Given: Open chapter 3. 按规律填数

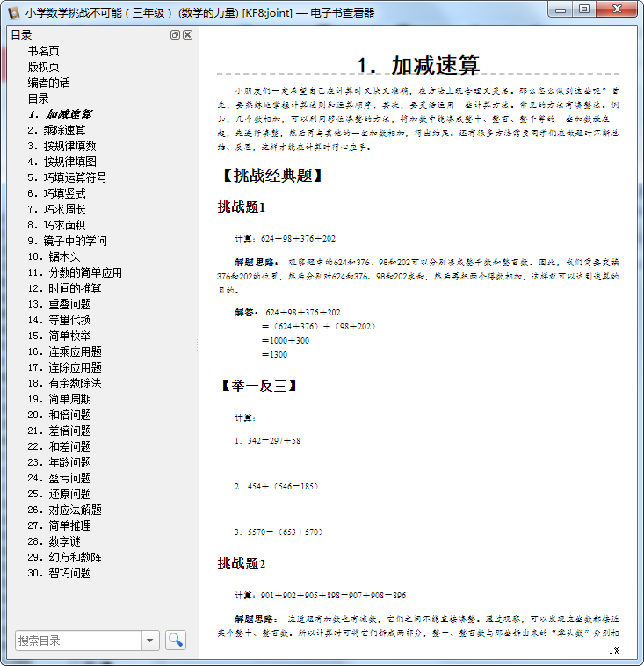Looking at the screenshot, I should [x=62, y=146].
